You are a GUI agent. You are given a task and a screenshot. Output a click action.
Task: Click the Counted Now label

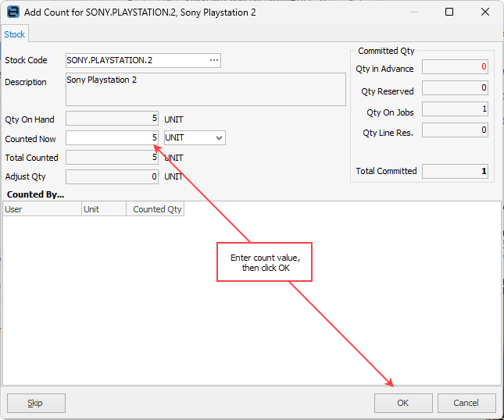coord(30,139)
